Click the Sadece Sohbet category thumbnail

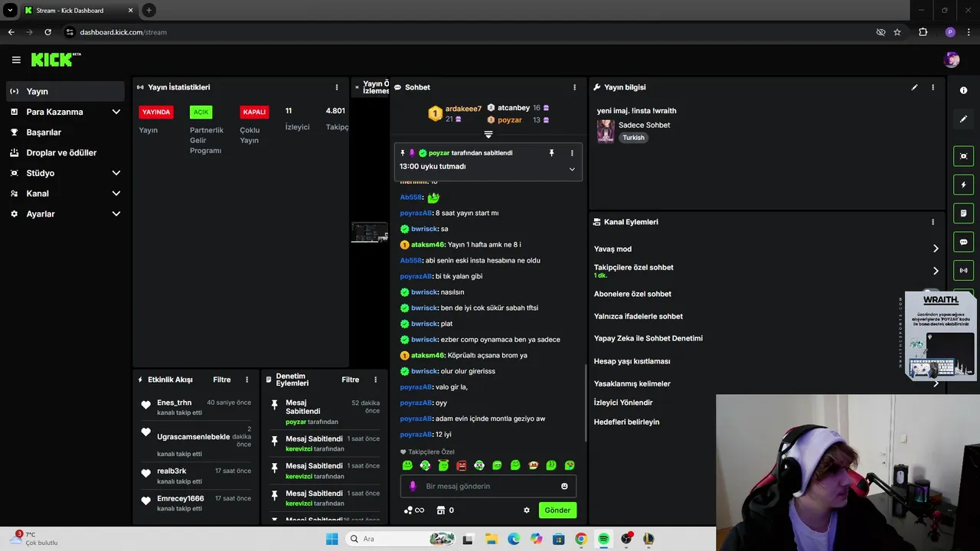coord(606,131)
